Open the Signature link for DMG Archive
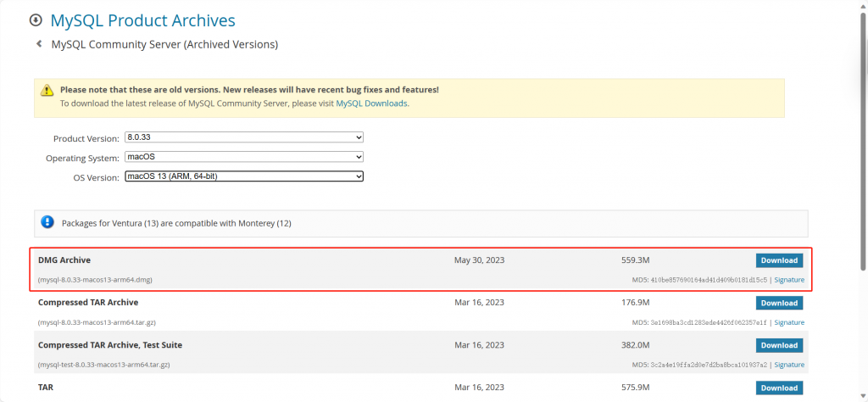This screenshot has height=402, width=868. [789, 280]
